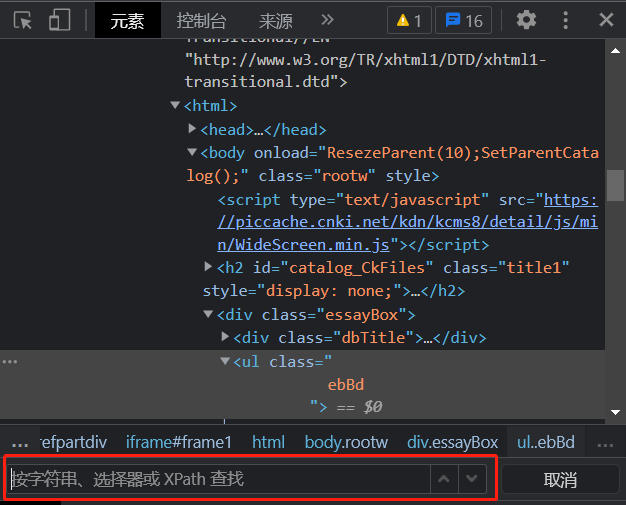Toggle the device toolbar icon
Screen dimensions: 626x505
[x=59, y=20]
